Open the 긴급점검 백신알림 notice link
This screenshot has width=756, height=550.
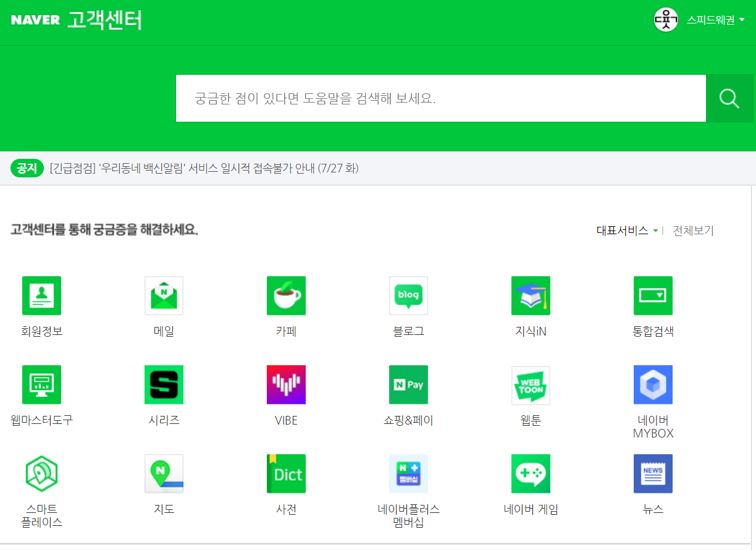(204, 168)
